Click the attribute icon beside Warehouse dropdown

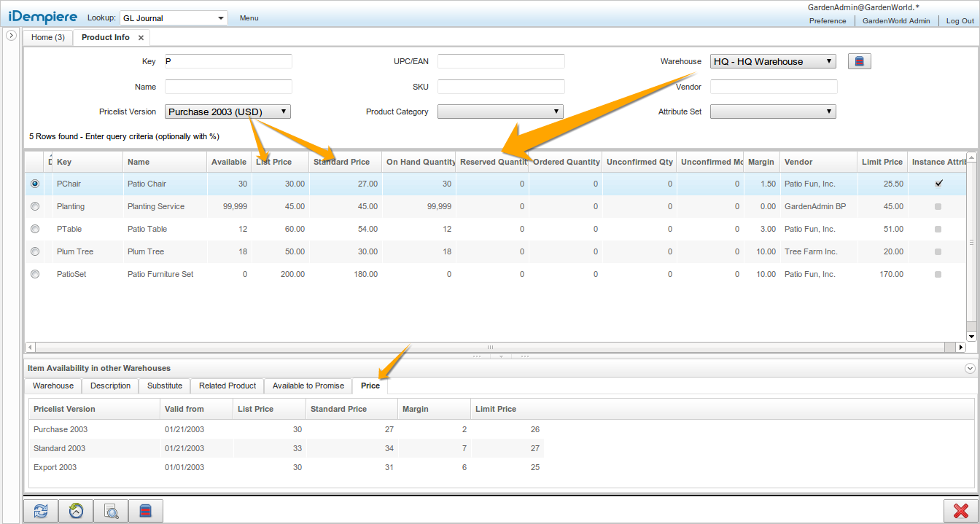[860, 62]
